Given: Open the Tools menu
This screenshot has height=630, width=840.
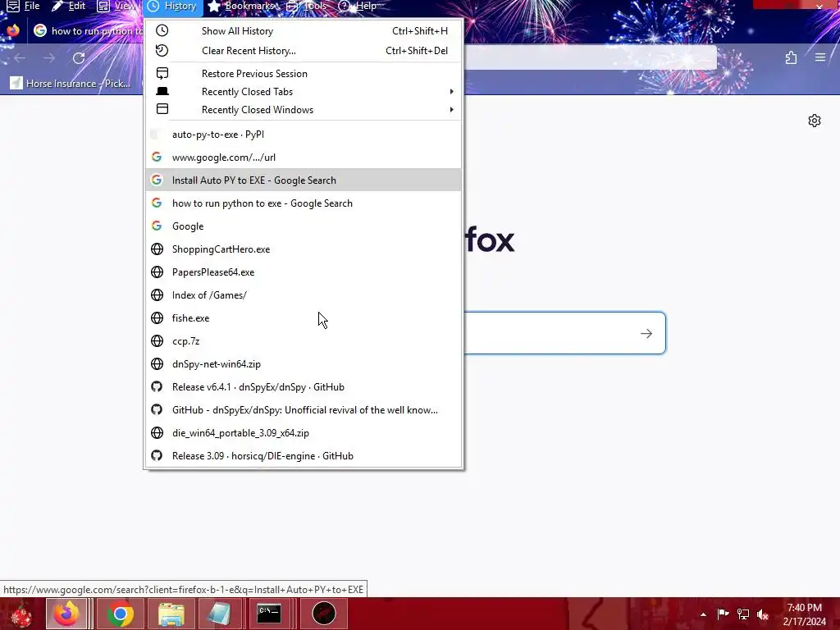Looking at the screenshot, I should tap(307, 6).
